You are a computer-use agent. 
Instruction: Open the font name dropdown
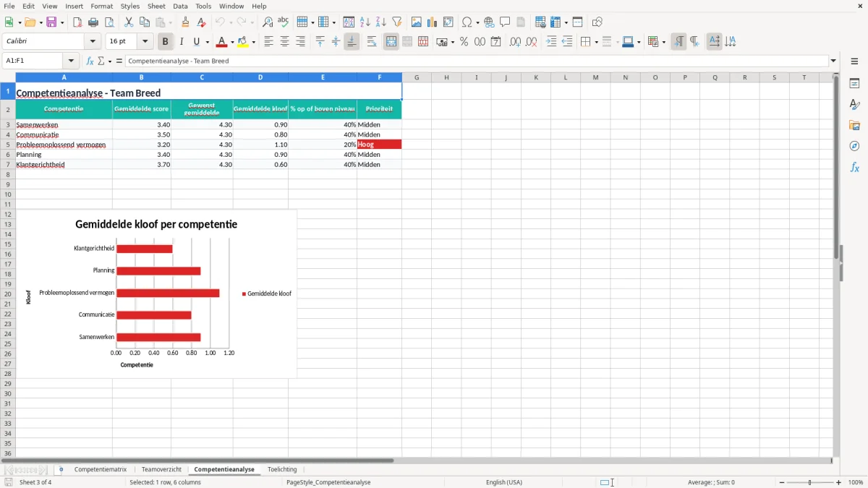point(93,42)
